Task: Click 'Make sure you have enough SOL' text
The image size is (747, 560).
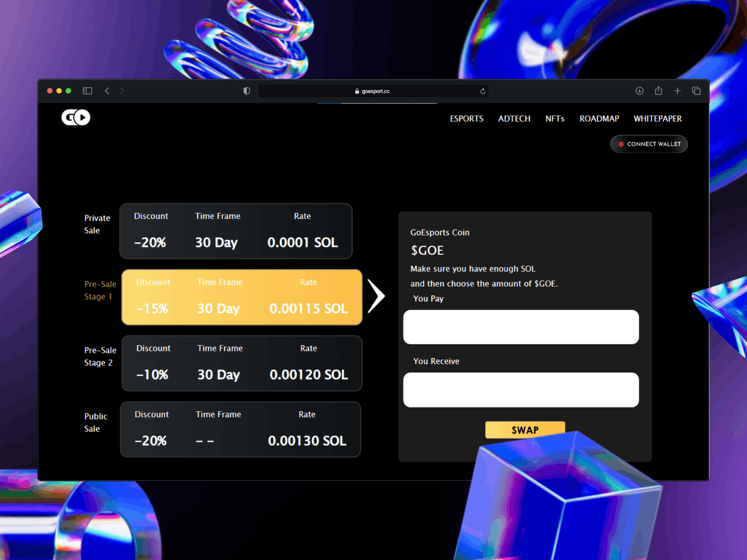Action: pyautogui.click(x=473, y=269)
